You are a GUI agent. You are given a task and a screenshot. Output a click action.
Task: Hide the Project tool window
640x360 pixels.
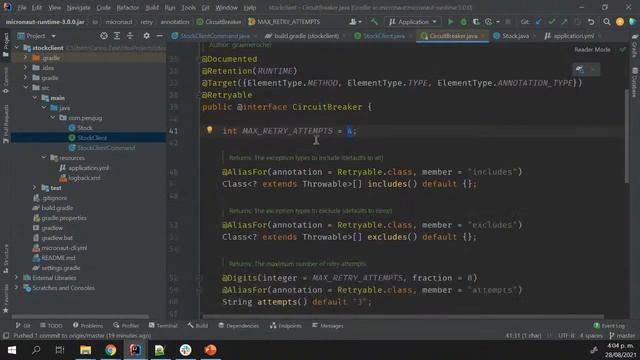click(160, 36)
